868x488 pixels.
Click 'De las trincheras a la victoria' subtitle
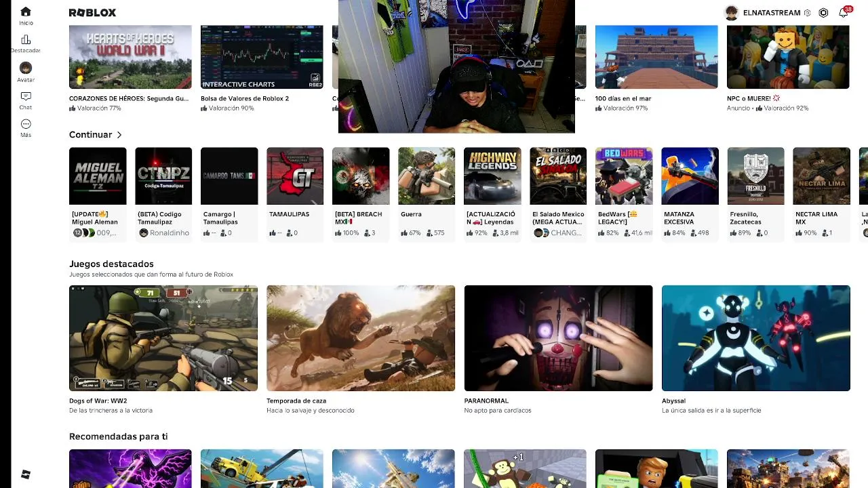coord(111,410)
